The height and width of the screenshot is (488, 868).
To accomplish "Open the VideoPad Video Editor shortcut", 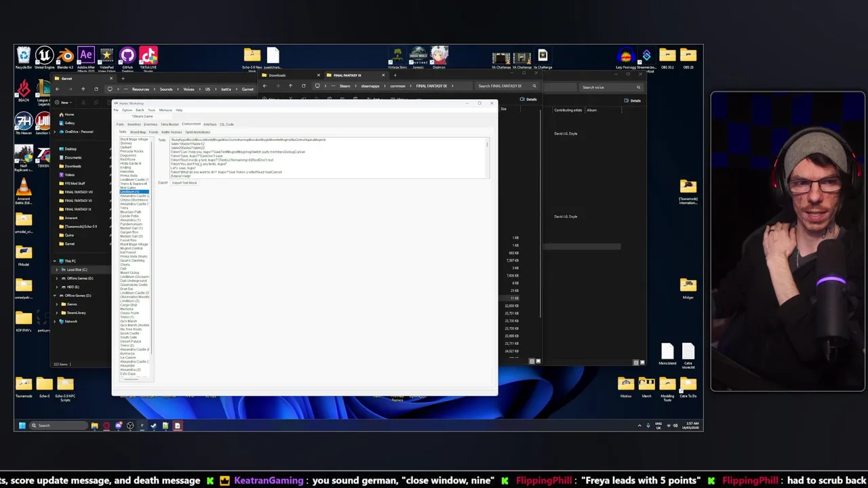I will tap(107, 58).
